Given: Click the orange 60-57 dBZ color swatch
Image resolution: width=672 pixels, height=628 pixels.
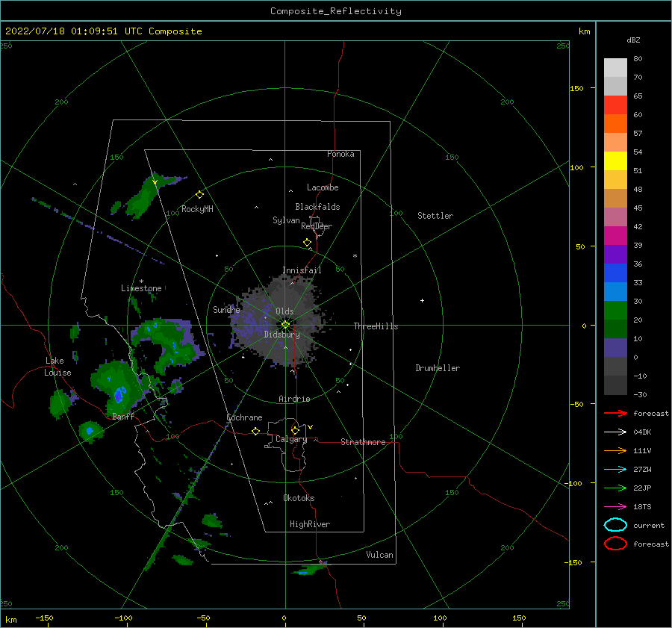Looking at the screenshot, I should [615, 124].
